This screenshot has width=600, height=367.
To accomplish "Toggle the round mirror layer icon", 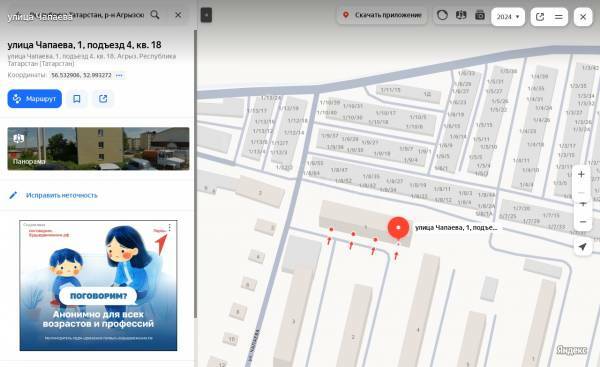I will pyautogui.click(x=442, y=15).
